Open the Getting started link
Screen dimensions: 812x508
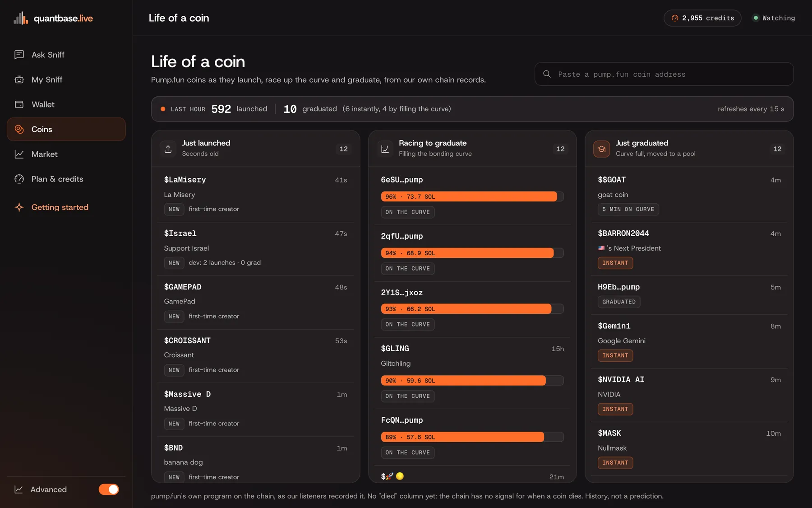pyautogui.click(x=66, y=207)
